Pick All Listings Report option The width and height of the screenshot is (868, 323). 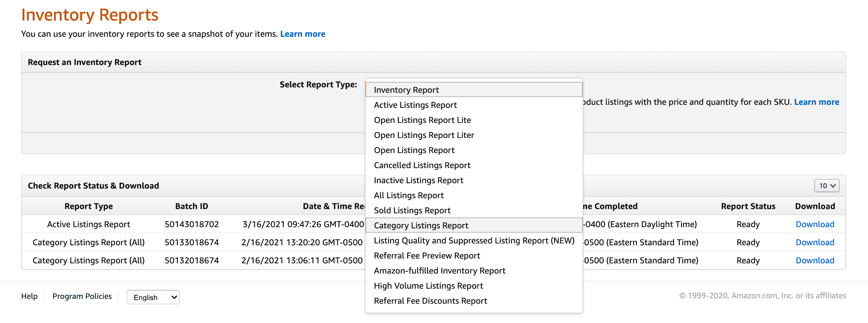tap(409, 196)
